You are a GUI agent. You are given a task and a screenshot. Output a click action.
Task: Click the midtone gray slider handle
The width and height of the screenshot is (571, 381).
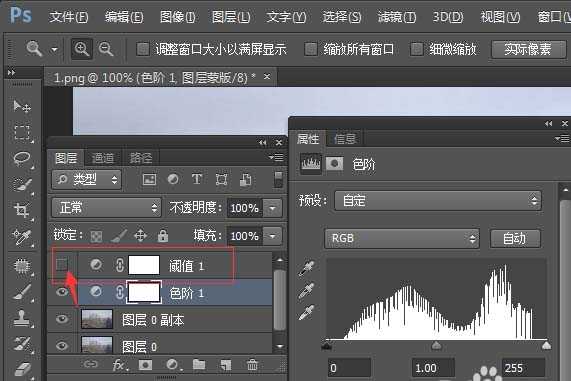(436, 345)
